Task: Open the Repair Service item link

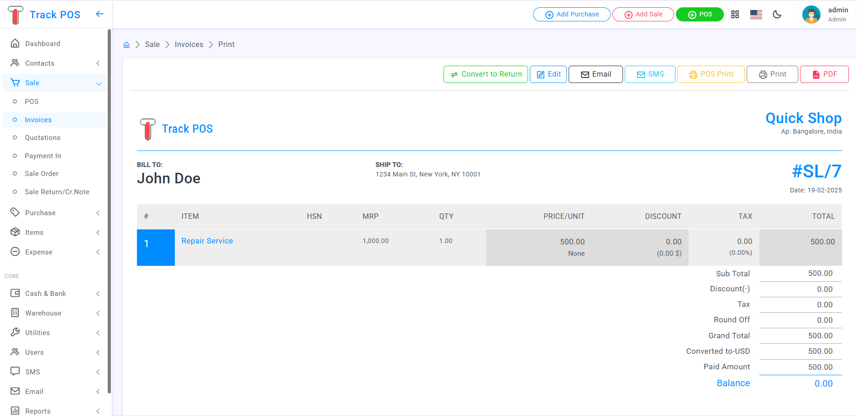Action: [207, 241]
